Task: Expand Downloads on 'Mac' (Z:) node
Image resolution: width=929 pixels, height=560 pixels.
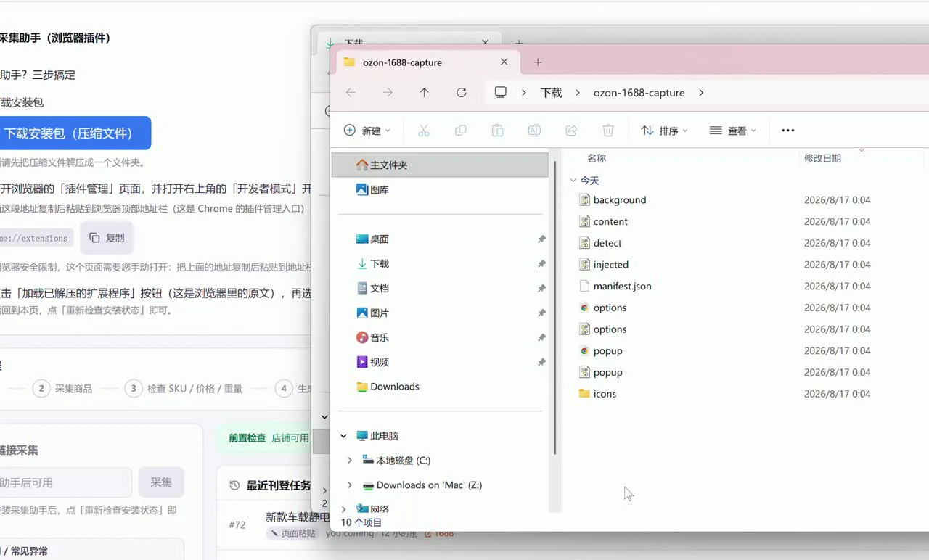Action: 350,485
